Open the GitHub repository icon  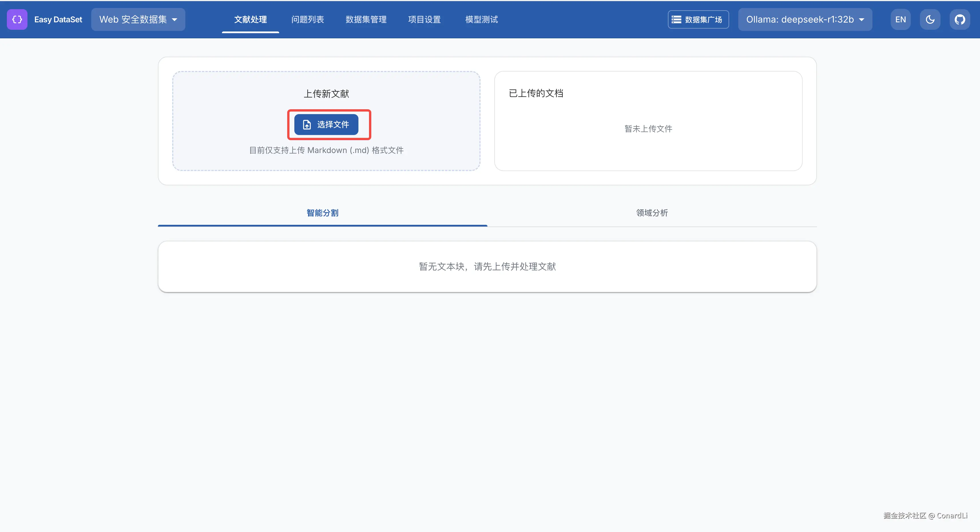point(959,19)
